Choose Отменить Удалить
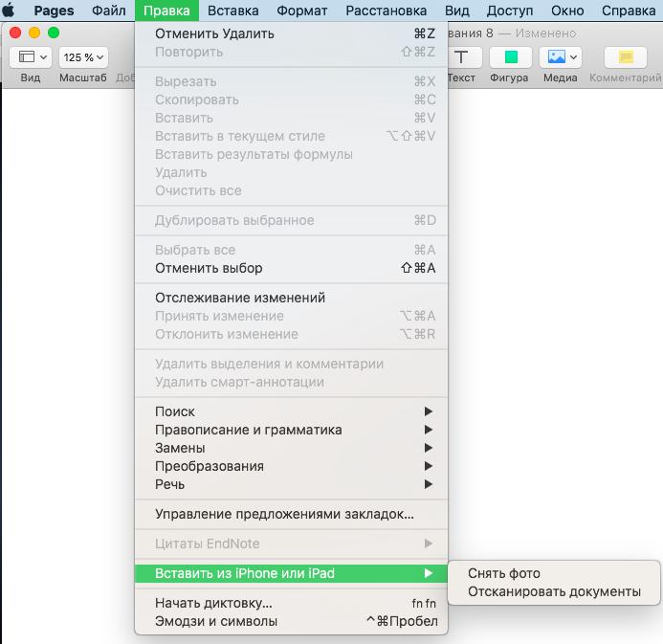The image size is (663, 644). (291, 33)
